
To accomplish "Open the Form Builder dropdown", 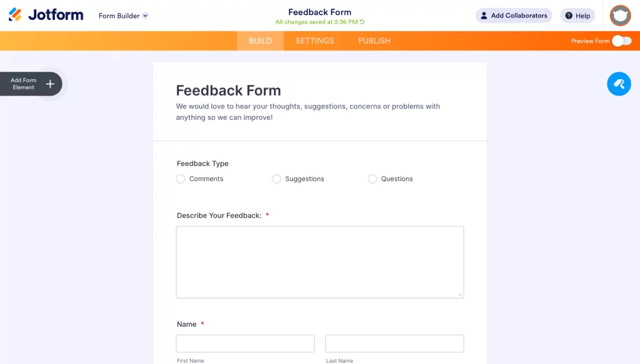I will pos(122,16).
